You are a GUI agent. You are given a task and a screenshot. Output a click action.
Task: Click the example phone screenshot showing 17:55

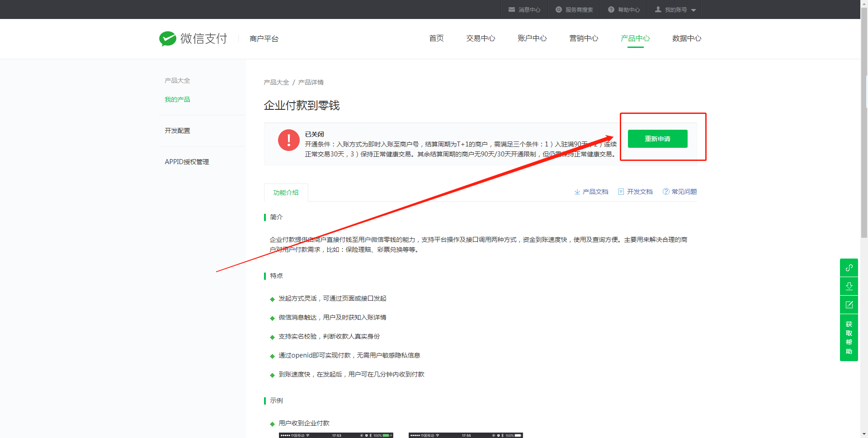[466, 435]
